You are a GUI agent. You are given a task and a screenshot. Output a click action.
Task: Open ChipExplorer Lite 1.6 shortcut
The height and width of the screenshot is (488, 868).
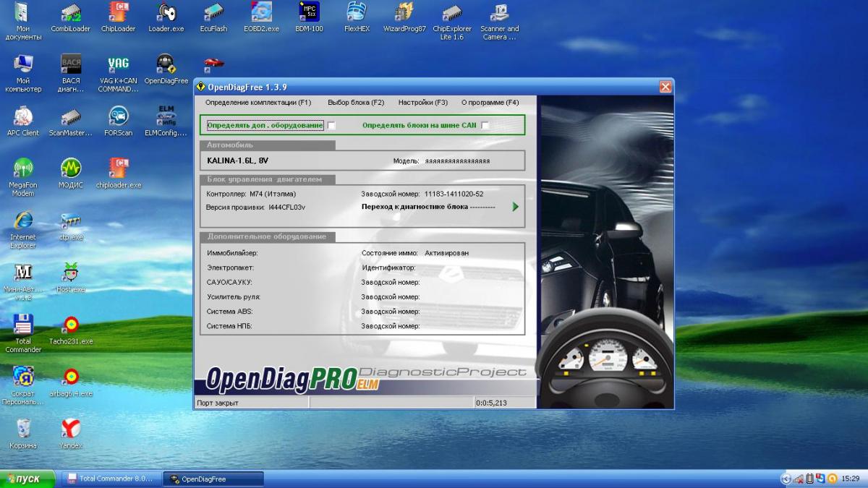(x=452, y=22)
